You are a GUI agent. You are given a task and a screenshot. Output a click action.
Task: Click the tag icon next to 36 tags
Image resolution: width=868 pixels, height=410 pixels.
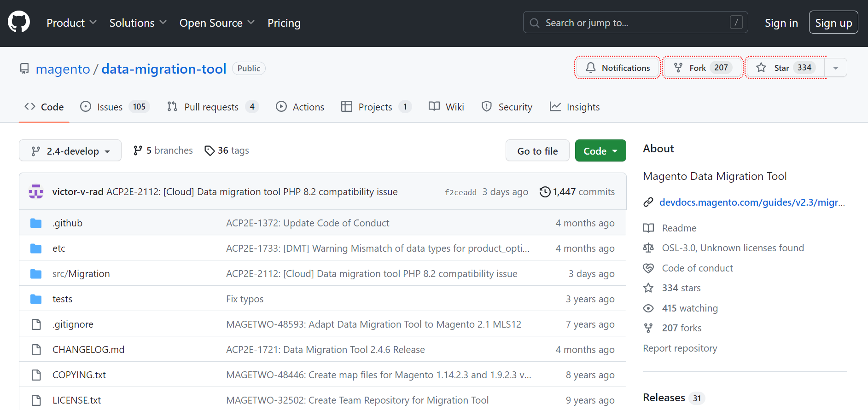[210, 150]
